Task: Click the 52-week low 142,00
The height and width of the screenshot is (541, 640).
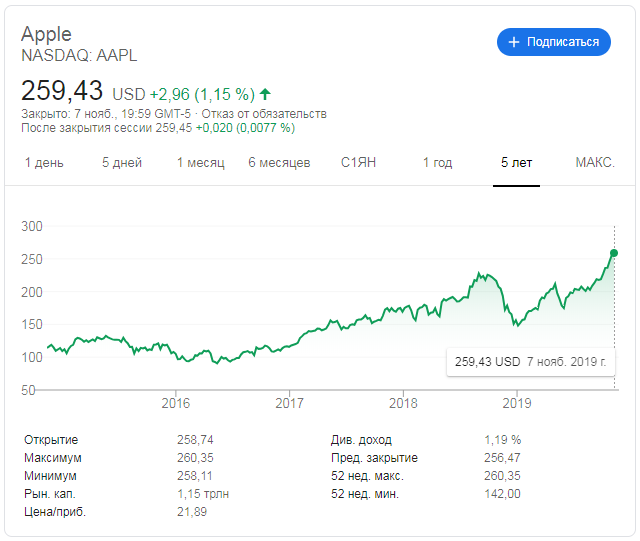Action: click(x=502, y=494)
